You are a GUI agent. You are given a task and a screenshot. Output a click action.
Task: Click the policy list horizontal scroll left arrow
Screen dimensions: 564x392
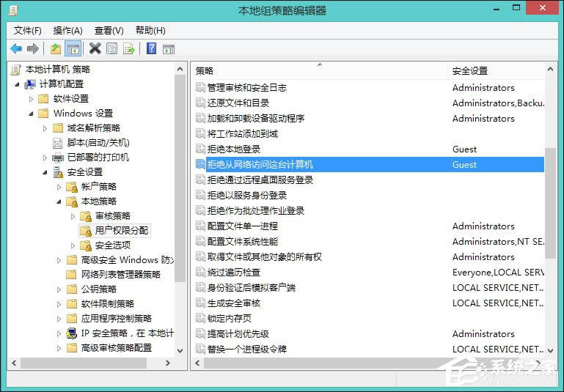coord(197,363)
